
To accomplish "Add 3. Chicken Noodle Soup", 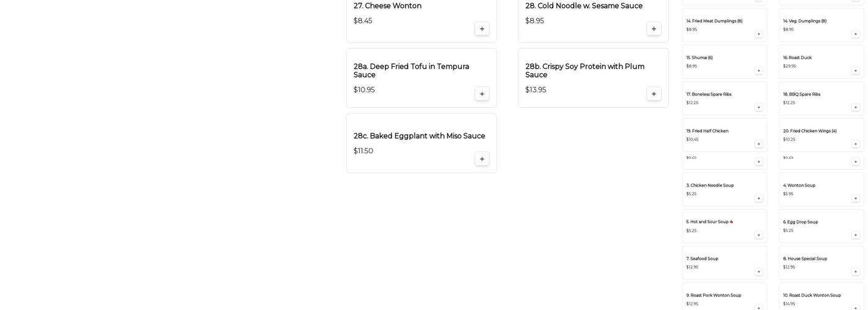I will [758, 198].
